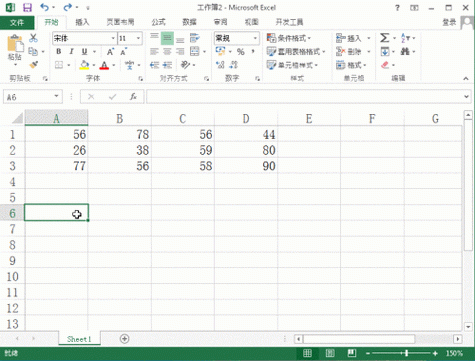Click Decrease Decimal icon

(x=234, y=65)
